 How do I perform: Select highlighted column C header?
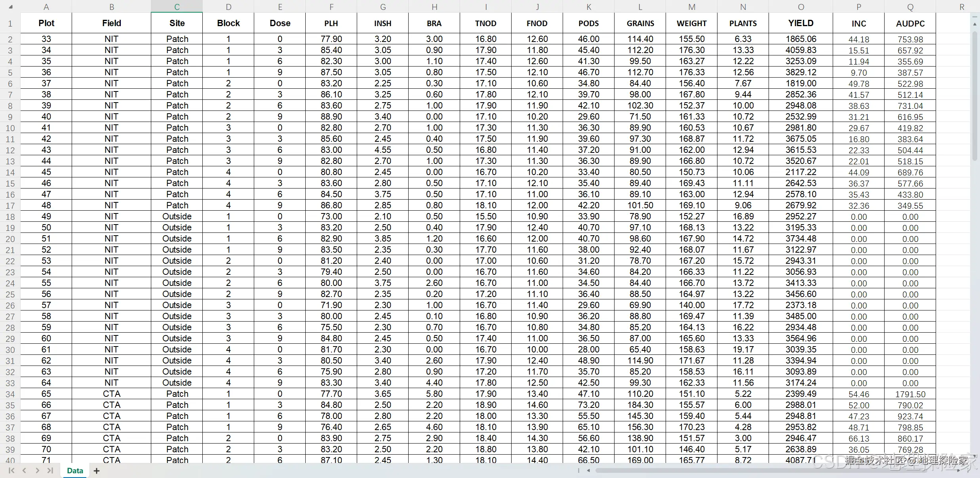[177, 7]
